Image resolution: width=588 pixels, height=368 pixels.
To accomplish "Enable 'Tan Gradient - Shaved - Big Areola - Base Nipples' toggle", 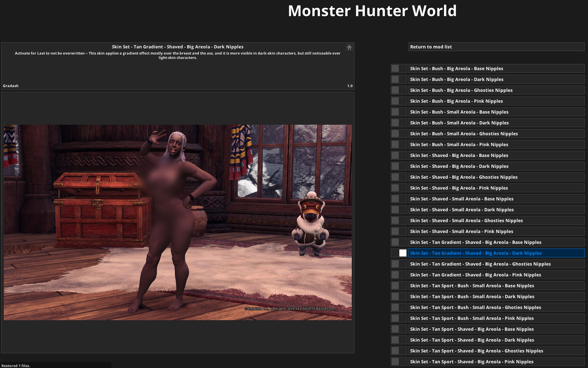I will pos(399,242).
